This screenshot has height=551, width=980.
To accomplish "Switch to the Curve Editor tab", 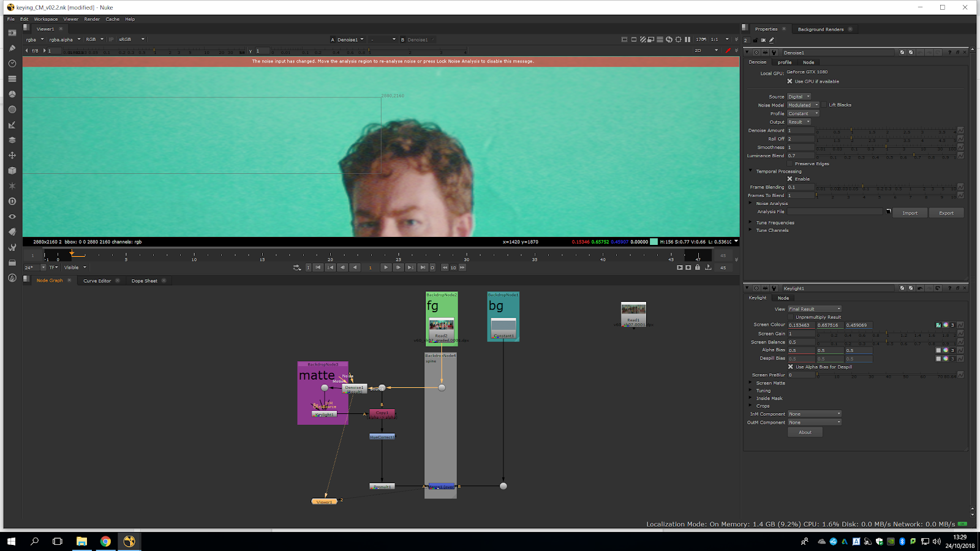I will (x=97, y=281).
